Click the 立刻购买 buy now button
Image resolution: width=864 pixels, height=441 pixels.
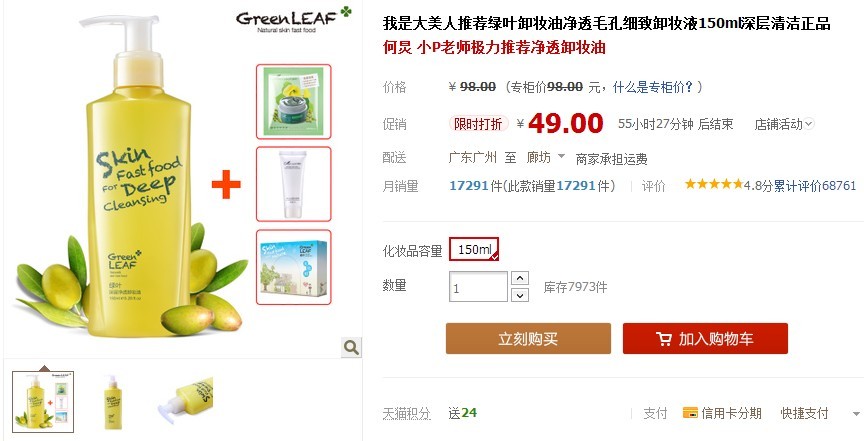click(528, 338)
